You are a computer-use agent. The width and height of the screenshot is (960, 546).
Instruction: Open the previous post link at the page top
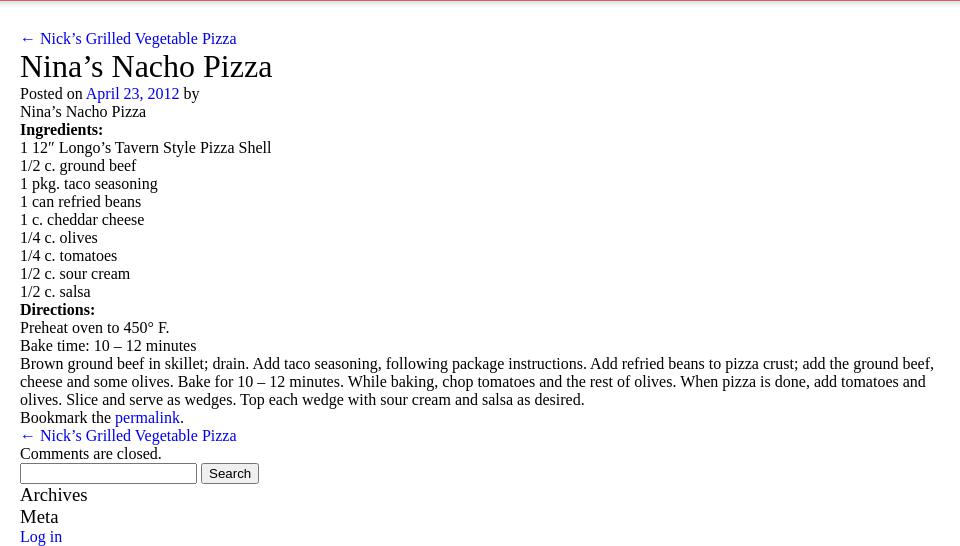(128, 39)
